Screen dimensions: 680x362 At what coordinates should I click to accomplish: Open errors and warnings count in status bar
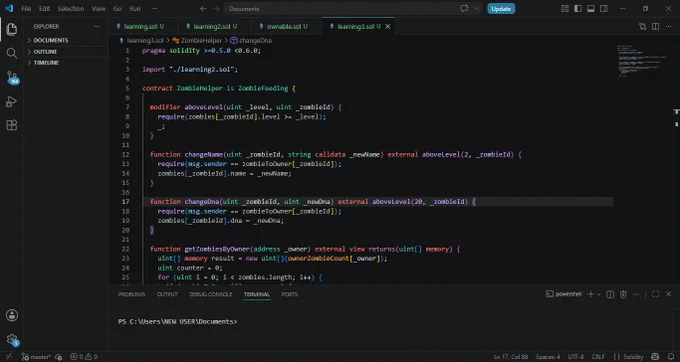[x=84, y=357]
